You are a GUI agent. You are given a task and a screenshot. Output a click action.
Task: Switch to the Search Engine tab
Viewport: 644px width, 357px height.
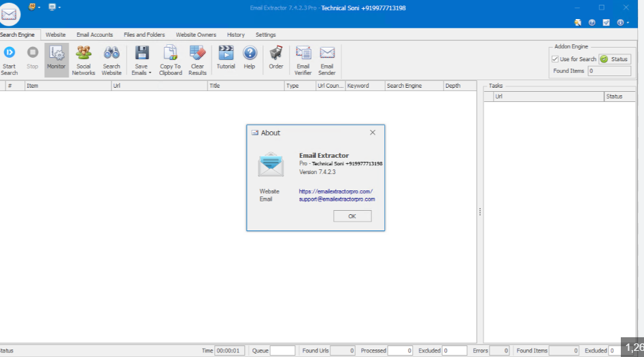17,35
